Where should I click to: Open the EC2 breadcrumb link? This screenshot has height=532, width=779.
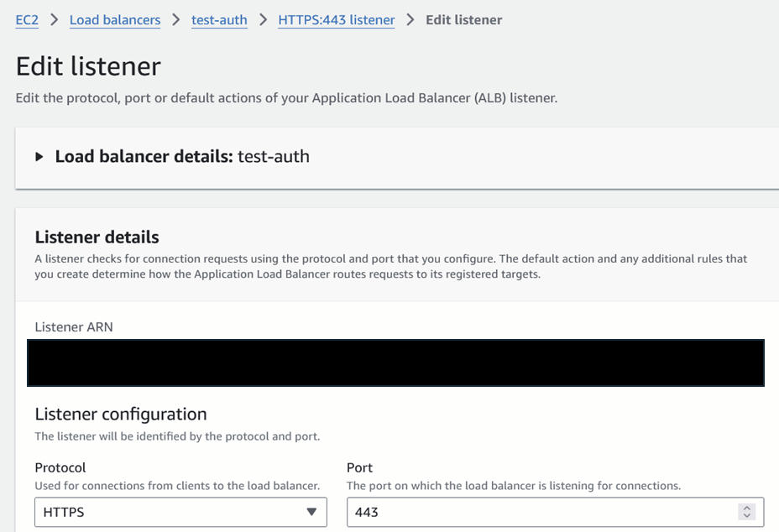(x=27, y=19)
